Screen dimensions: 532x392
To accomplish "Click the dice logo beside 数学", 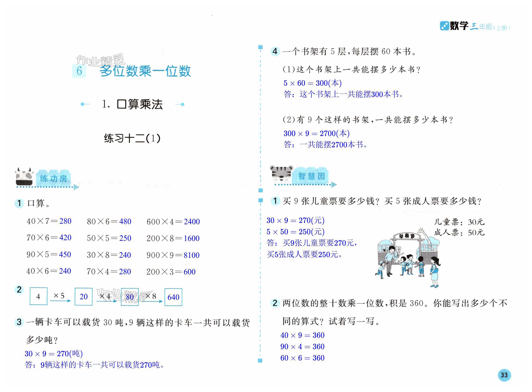I will pyautogui.click(x=444, y=26).
